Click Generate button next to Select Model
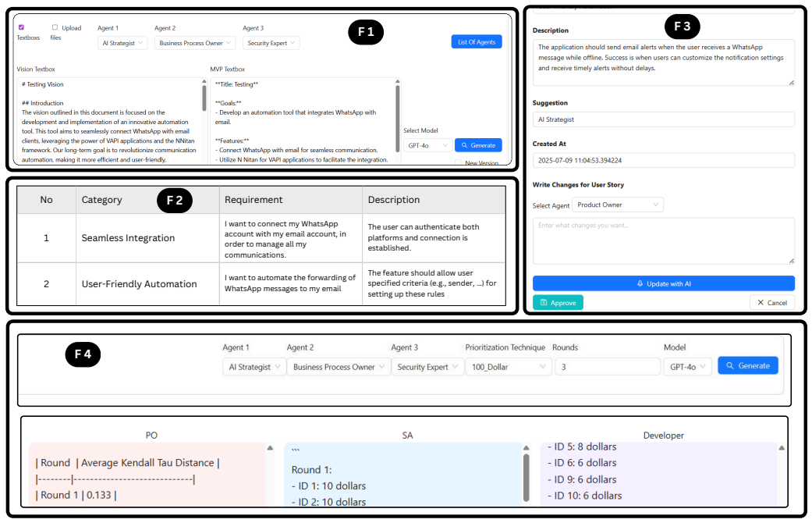 (478, 146)
